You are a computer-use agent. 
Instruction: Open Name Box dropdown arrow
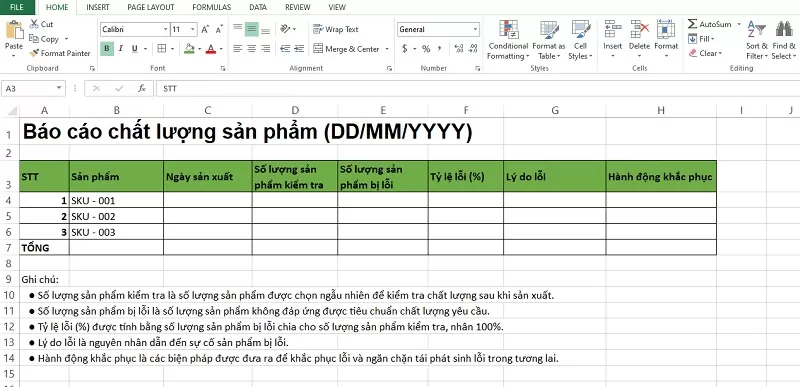pyautogui.click(x=59, y=88)
